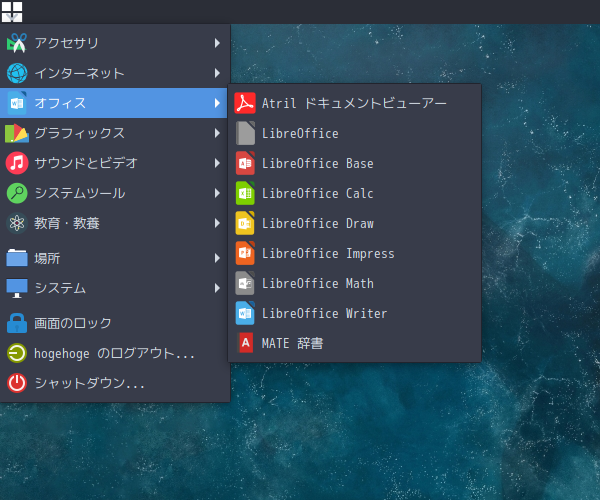Screen dimensions: 600x500
Task: Launch LibreOffice Base
Action: click(x=354, y=163)
